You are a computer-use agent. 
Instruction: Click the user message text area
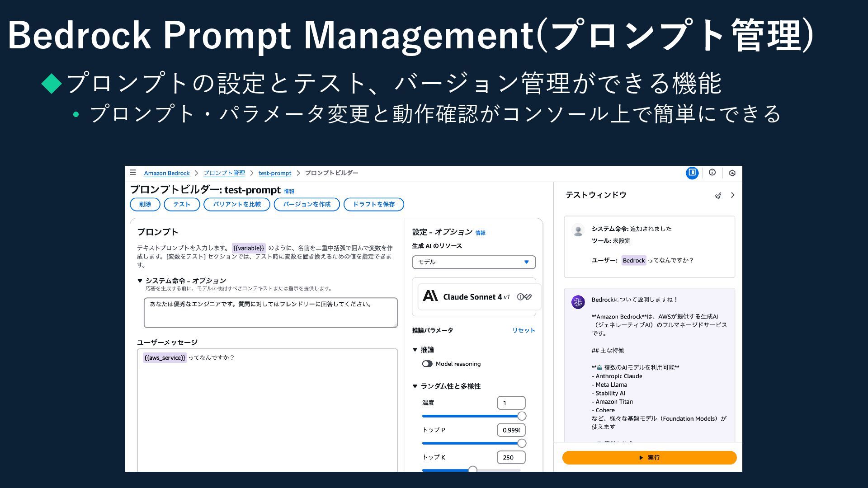268,410
